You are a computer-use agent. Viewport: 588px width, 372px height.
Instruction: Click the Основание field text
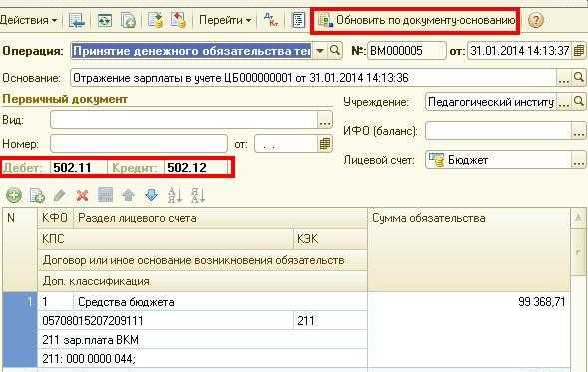point(313,78)
